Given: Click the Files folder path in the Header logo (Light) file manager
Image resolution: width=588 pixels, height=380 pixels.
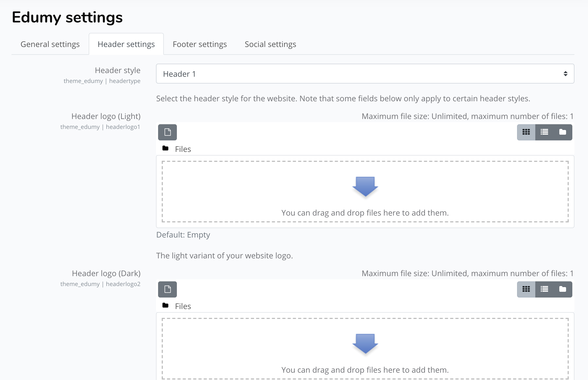Looking at the screenshot, I should (x=183, y=149).
